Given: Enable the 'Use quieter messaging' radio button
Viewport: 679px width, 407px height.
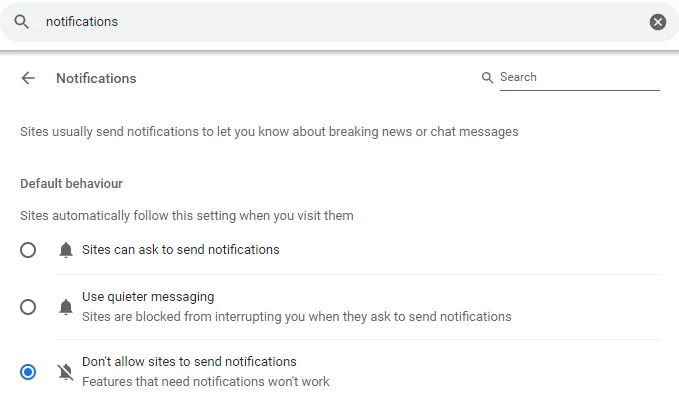Looking at the screenshot, I should click(x=28, y=307).
